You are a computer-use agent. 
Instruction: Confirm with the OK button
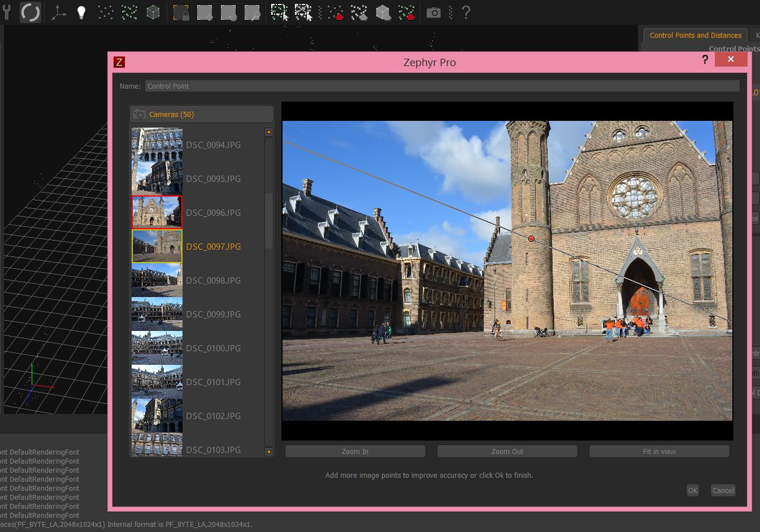coord(692,490)
